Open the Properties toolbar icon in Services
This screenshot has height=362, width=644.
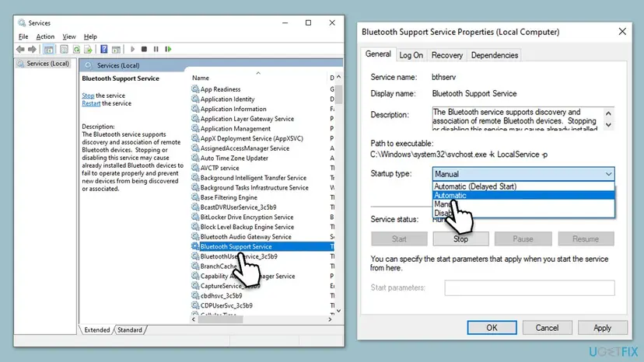tap(64, 49)
